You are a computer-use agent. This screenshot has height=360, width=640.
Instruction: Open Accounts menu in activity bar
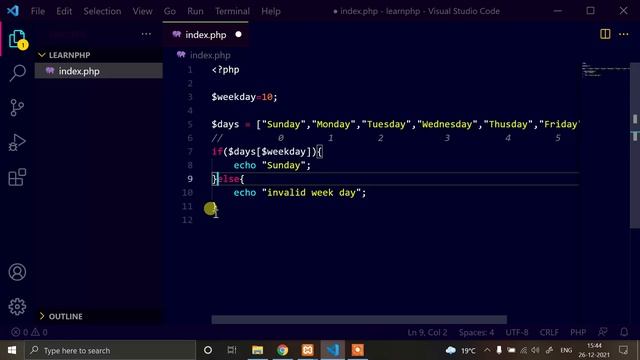point(17,272)
